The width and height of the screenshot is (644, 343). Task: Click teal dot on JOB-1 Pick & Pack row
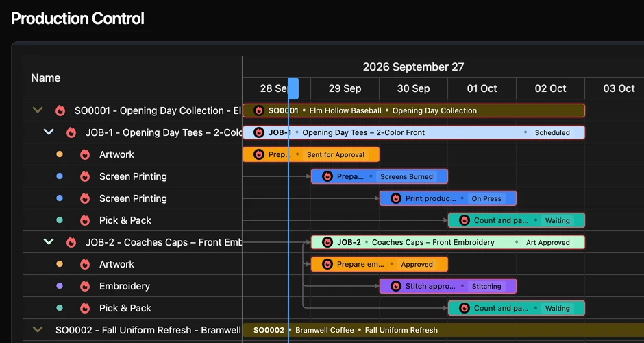(60, 220)
